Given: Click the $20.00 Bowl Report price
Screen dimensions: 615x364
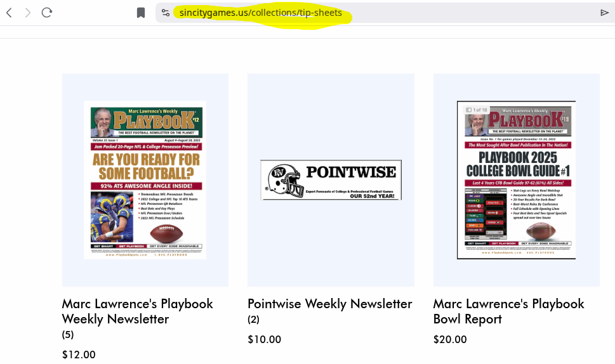Looking at the screenshot, I should click(x=450, y=339).
